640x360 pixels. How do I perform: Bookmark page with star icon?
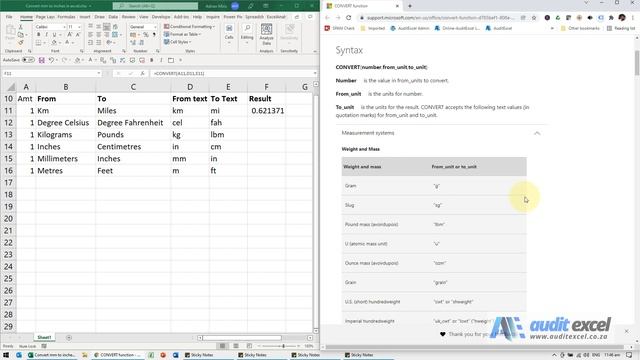[533, 18]
